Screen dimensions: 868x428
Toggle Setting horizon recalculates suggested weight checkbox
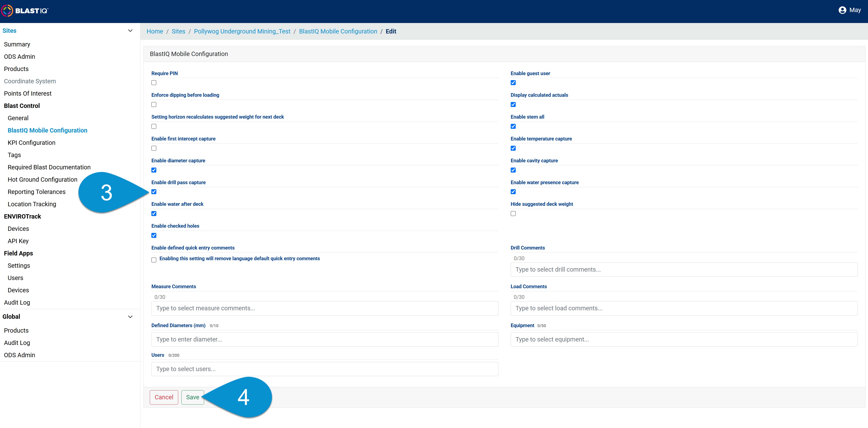click(x=154, y=126)
